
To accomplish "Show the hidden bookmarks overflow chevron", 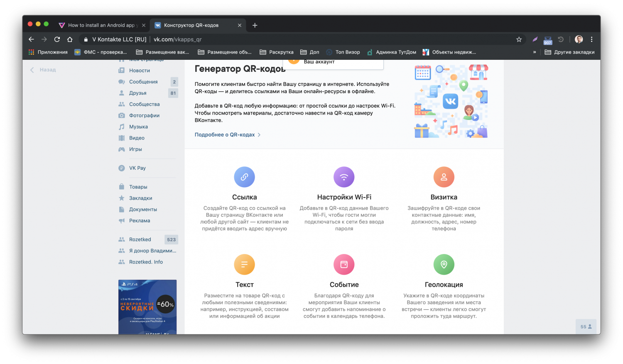I will [535, 52].
